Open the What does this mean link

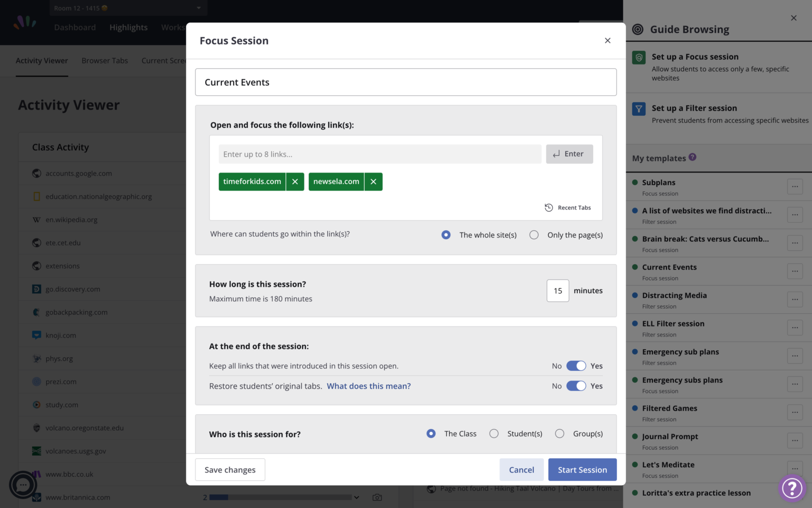tap(368, 386)
